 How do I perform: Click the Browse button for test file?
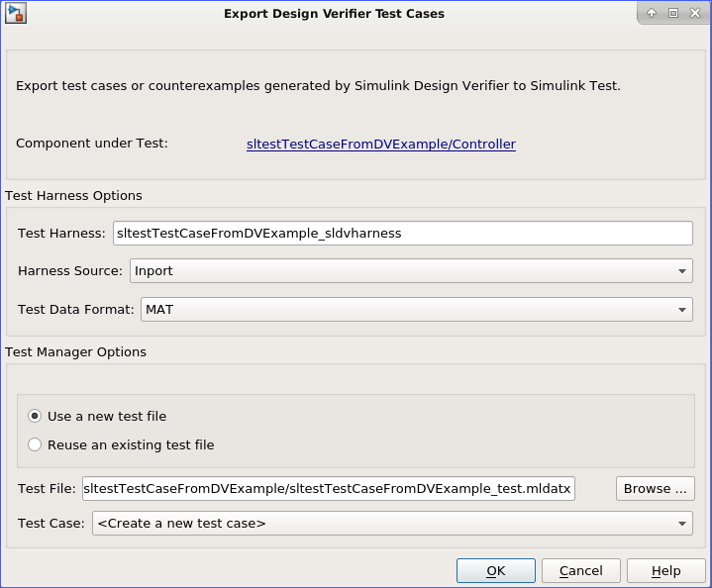pos(655,489)
